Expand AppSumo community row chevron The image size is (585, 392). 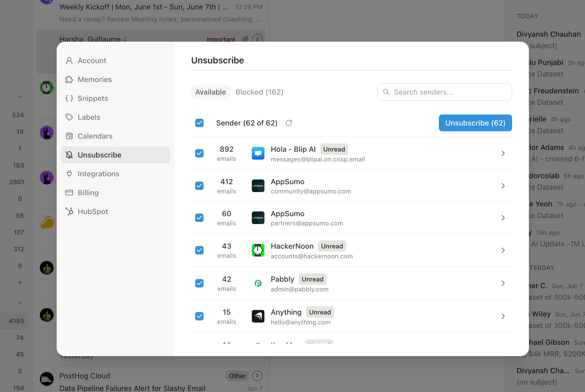503,186
